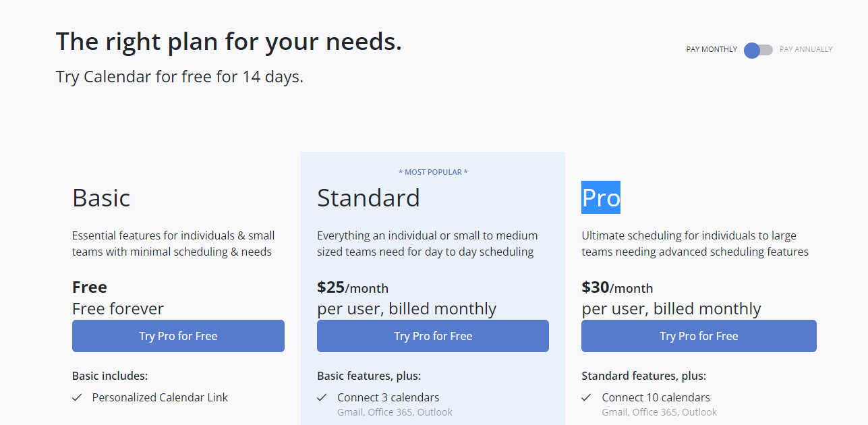Click the highlighted Pro plan heading
This screenshot has width=868, height=425.
pyautogui.click(x=601, y=198)
